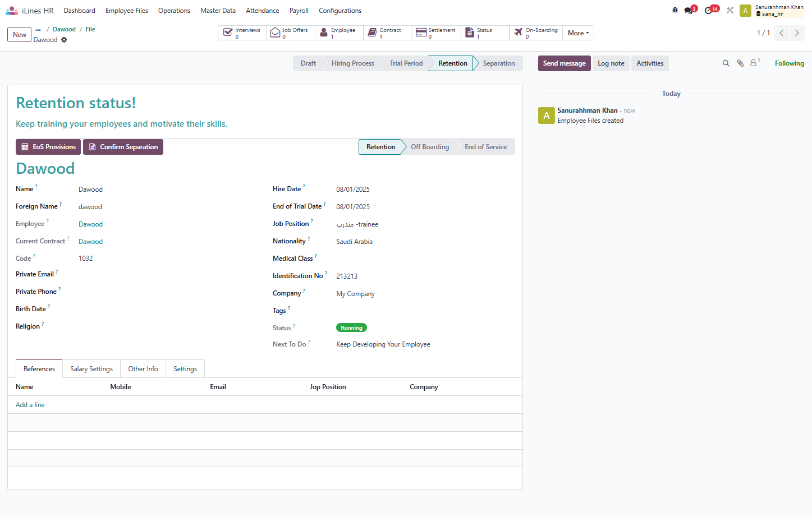
Task: Switch to the Salary Settings tab
Action: tap(91, 369)
